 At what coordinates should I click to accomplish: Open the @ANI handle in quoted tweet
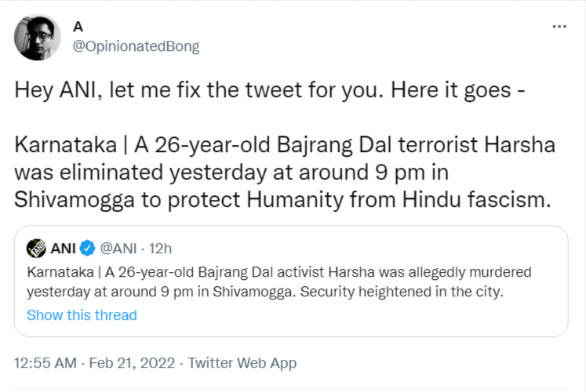point(119,249)
